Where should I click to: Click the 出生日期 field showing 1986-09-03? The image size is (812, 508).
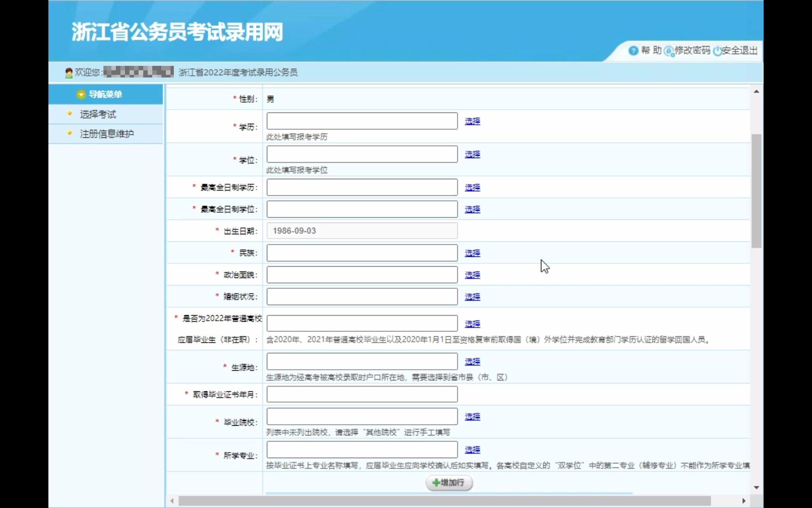point(362,230)
